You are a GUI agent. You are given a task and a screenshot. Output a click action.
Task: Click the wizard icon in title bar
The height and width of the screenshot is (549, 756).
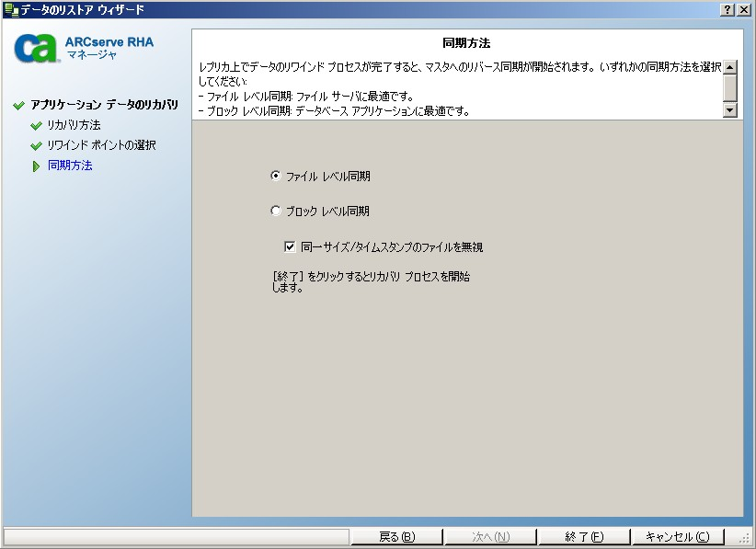point(11,9)
